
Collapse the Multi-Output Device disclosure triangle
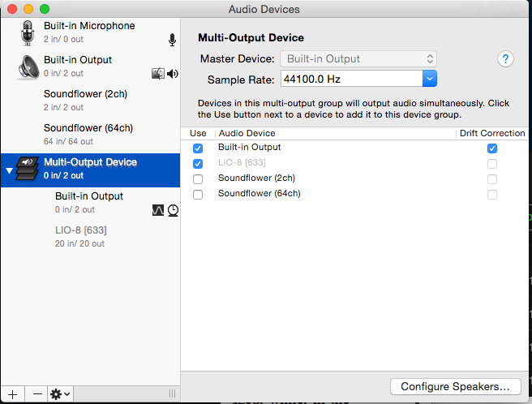pos(9,170)
